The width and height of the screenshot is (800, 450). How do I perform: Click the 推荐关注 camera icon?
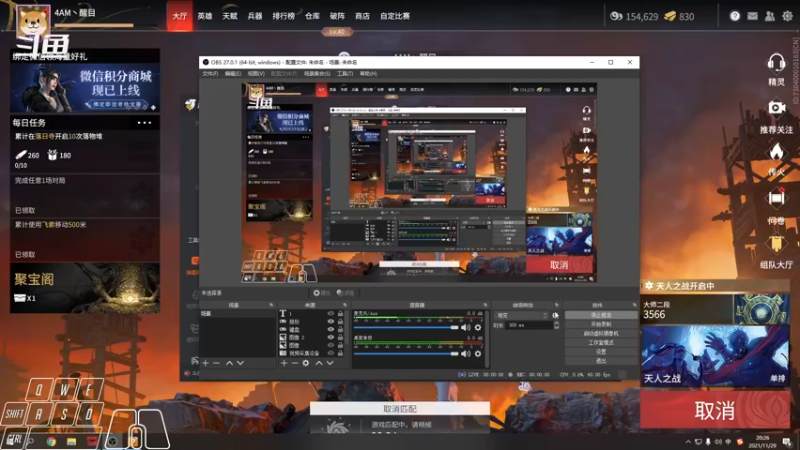(777, 108)
